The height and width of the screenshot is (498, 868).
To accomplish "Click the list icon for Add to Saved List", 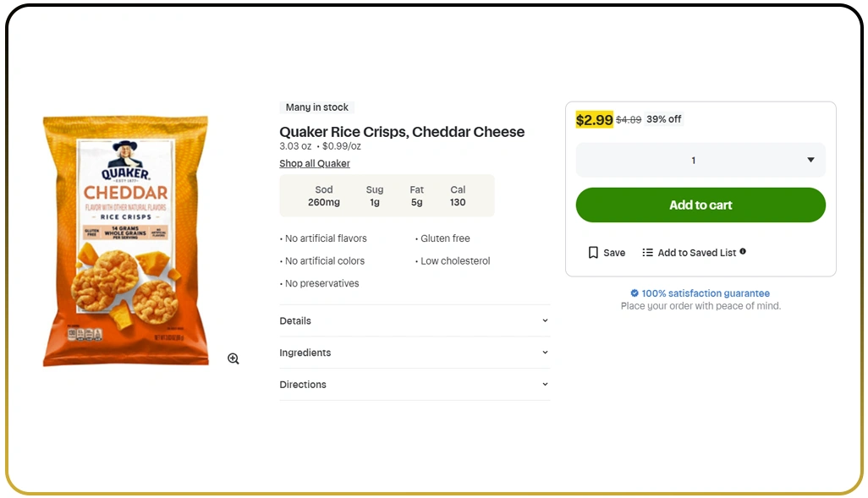I will pyautogui.click(x=648, y=253).
